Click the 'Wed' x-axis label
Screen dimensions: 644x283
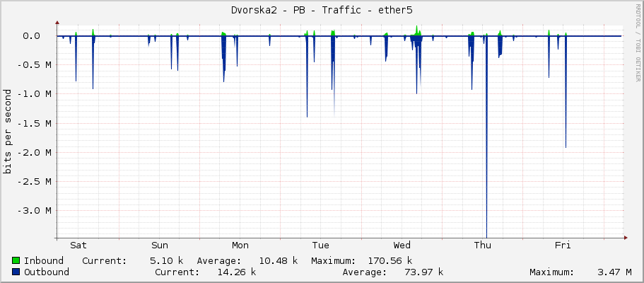402,246
